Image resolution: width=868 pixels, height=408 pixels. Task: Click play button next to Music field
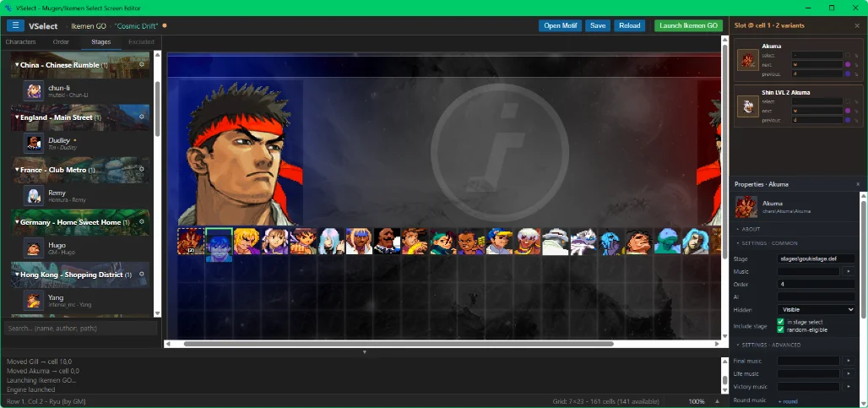849,271
